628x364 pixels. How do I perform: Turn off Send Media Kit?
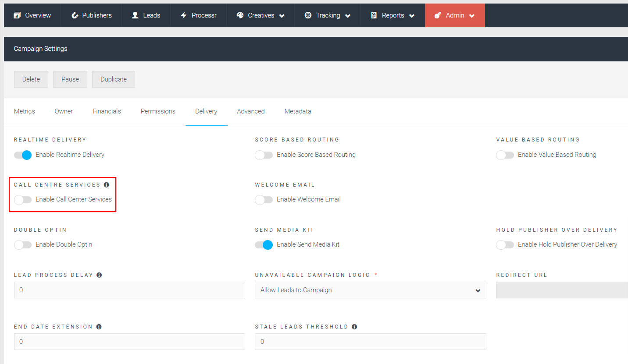tap(264, 244)
